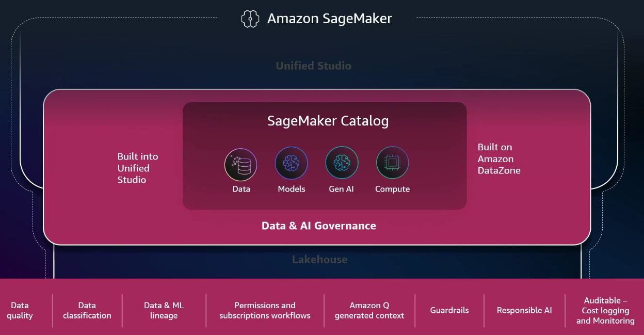Click the Amazon SageMaker hexagon logo icon
The height and width of the screenshot is (335, 644).
tap(250, 19)
